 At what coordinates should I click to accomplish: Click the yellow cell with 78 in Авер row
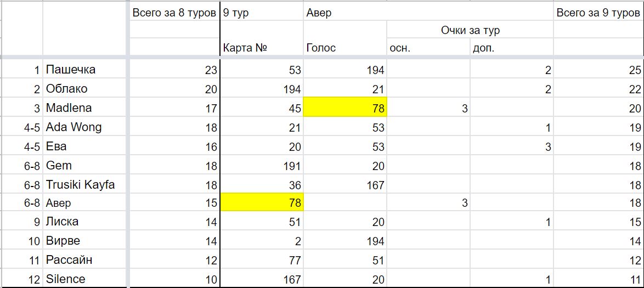tap(262, 202)
